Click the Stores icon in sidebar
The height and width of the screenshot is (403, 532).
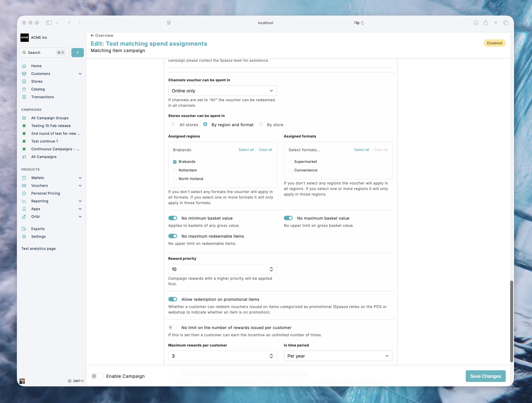[24, 81]
